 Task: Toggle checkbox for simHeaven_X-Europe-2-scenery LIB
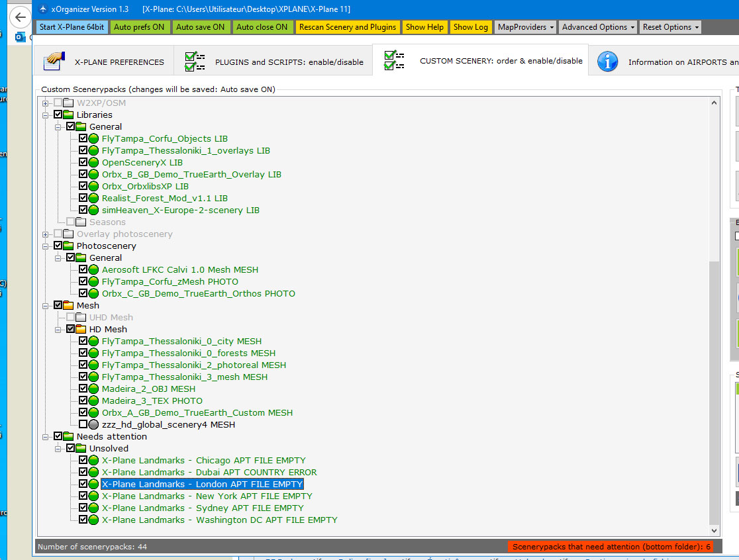click(83, 210)
